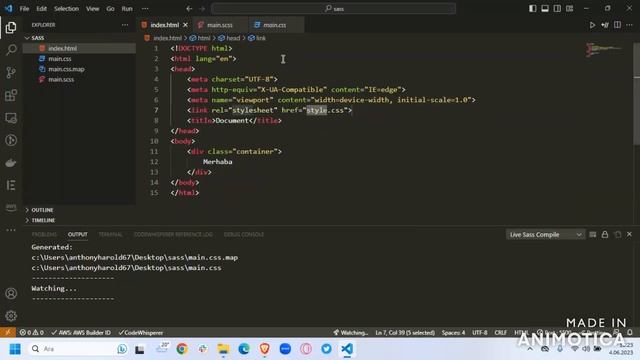Change indentation via Spaces: 4
The width and height of the screenshot is (640, 360).
tap(453, 333)
